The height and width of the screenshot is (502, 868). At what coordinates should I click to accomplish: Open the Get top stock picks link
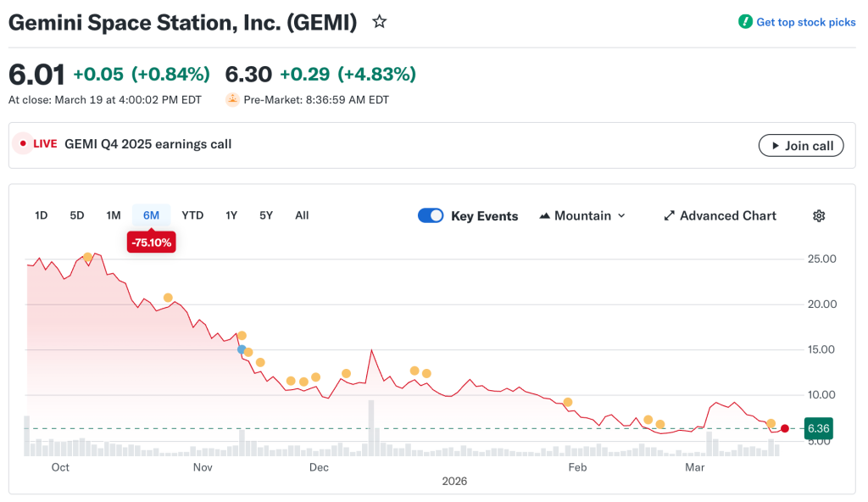tap(805, 22)
